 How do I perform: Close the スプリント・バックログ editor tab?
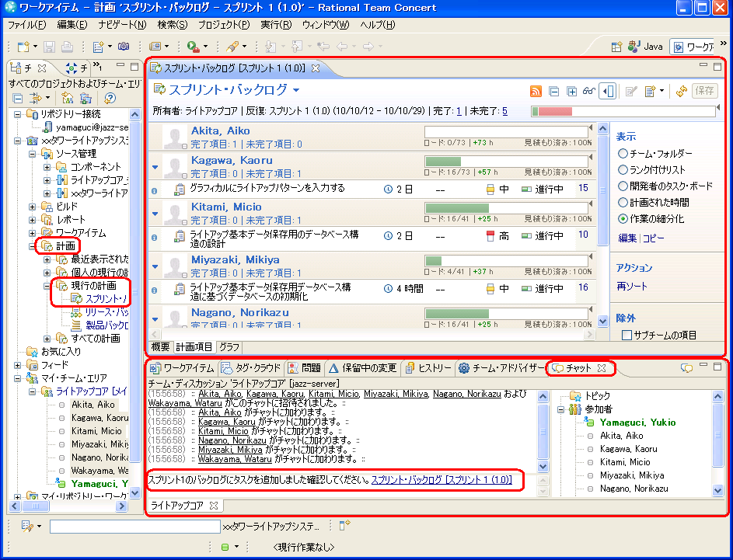tap(316, 68)
